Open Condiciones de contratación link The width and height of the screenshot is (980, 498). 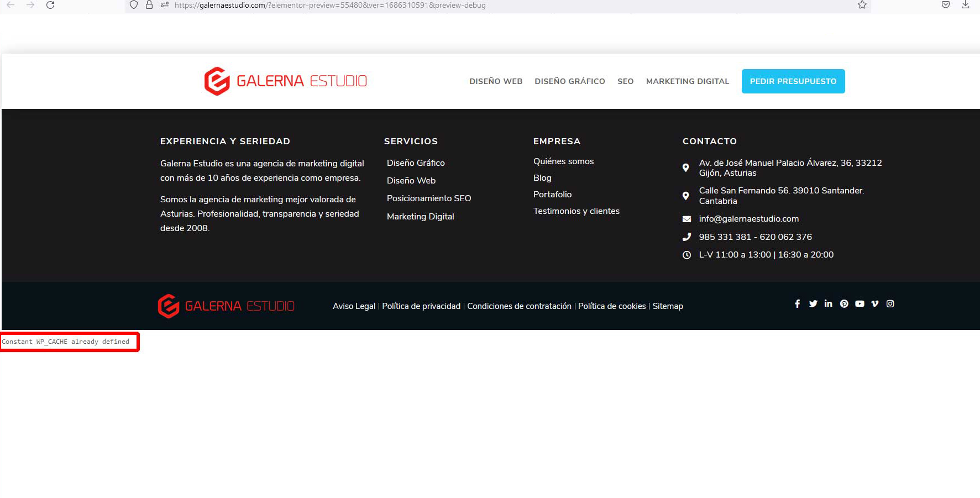pos(519,306)
